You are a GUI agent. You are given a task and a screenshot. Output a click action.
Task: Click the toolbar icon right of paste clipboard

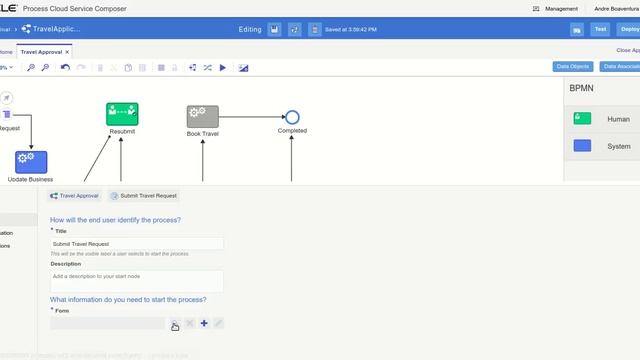(142, 68)
